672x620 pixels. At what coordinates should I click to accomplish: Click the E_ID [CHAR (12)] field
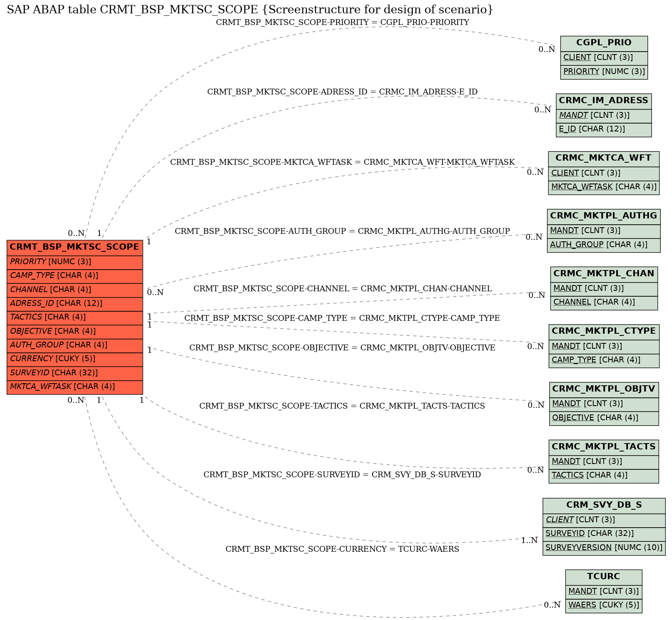(x=604, y=129)
